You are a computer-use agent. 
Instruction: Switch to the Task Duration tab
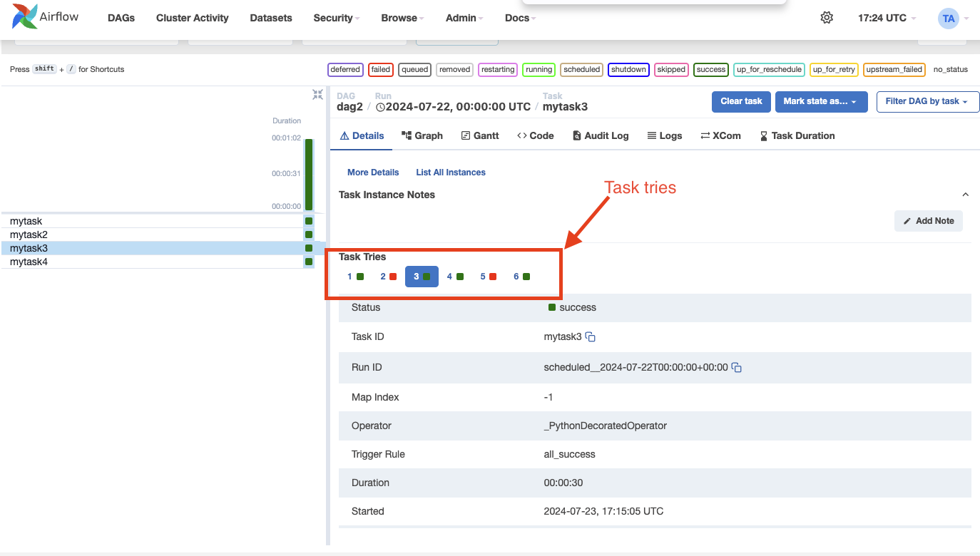(797, 135)
